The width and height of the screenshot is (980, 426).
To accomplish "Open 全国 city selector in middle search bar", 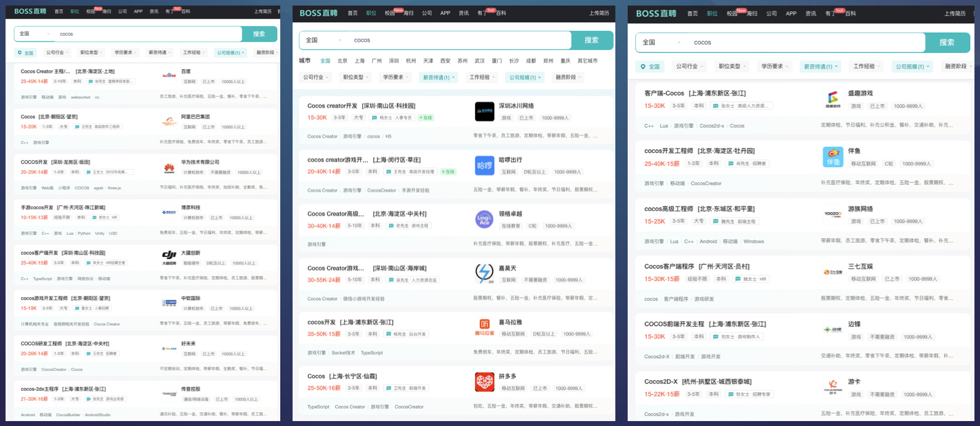I will click(x=325, y=40).
